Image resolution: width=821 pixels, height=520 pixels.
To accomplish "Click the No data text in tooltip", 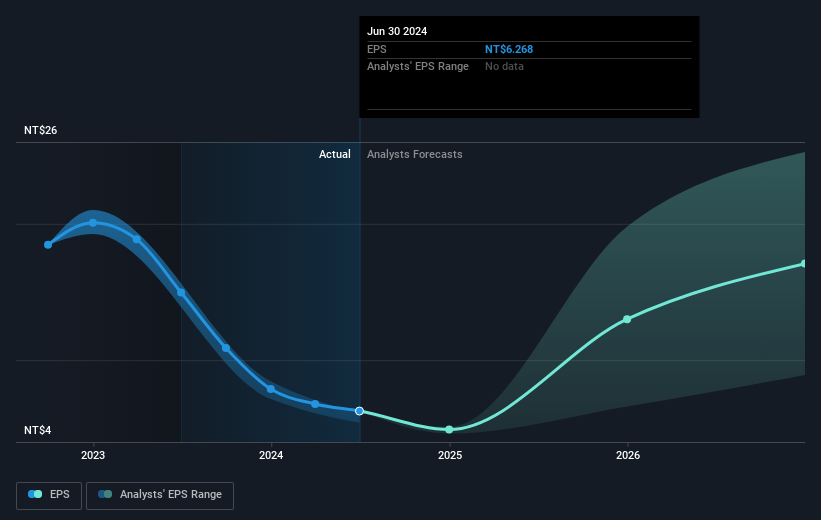I will click(504, 67).
